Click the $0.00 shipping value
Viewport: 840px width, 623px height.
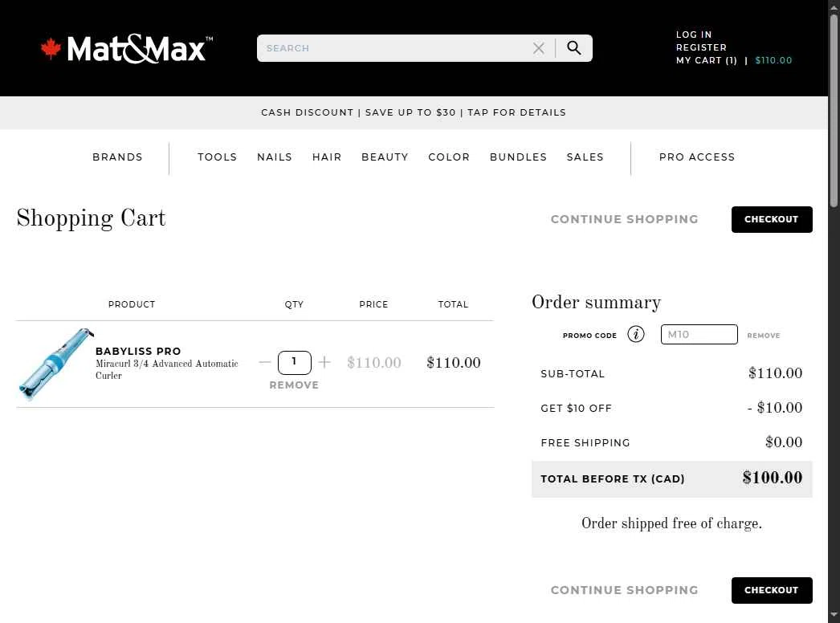click(x=784, y=442)
